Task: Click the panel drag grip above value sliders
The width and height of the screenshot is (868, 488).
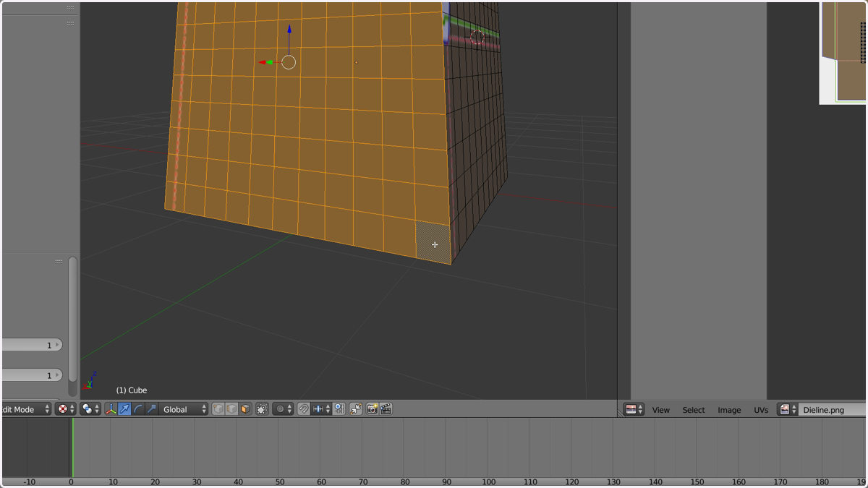Action: [x=59, y=261]
